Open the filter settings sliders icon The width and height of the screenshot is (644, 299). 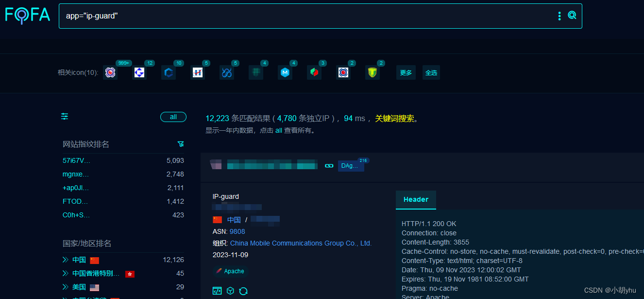(x=65, y=116)
